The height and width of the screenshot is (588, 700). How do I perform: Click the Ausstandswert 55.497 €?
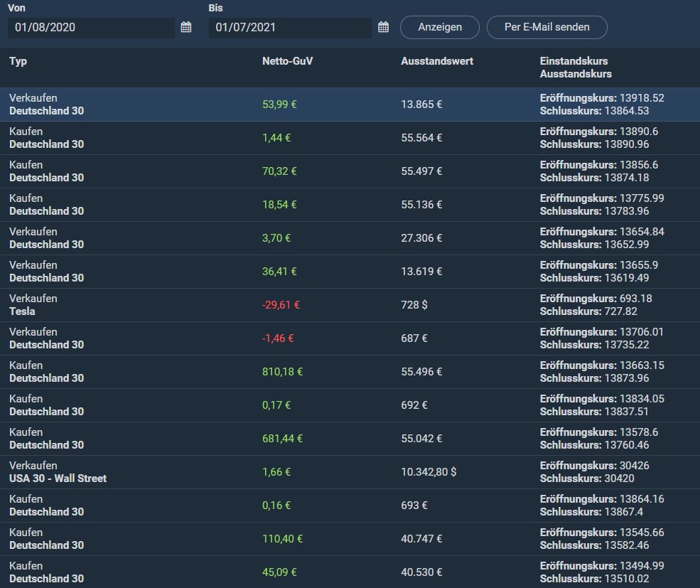tap(421, 171)
